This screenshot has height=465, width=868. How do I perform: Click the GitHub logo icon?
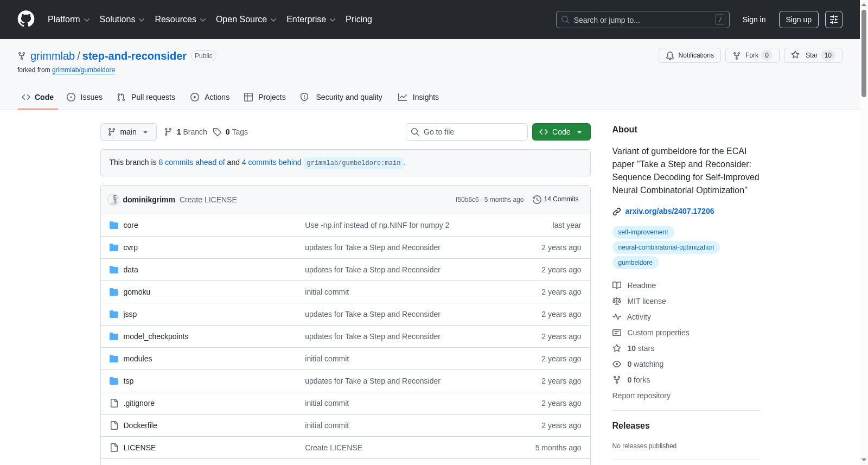pyautogui.click(x=26, y=19)
